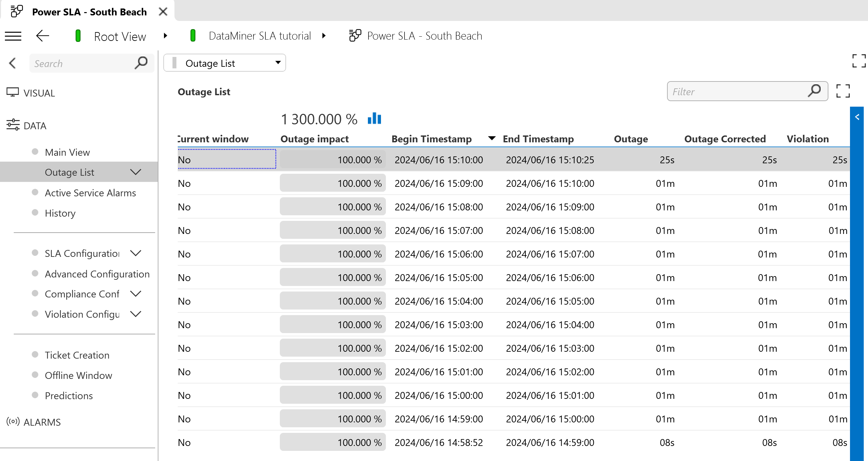Click the SLA icon in the breadcrumb
Viewport: 868px width, 461px height.
[355, 35]
